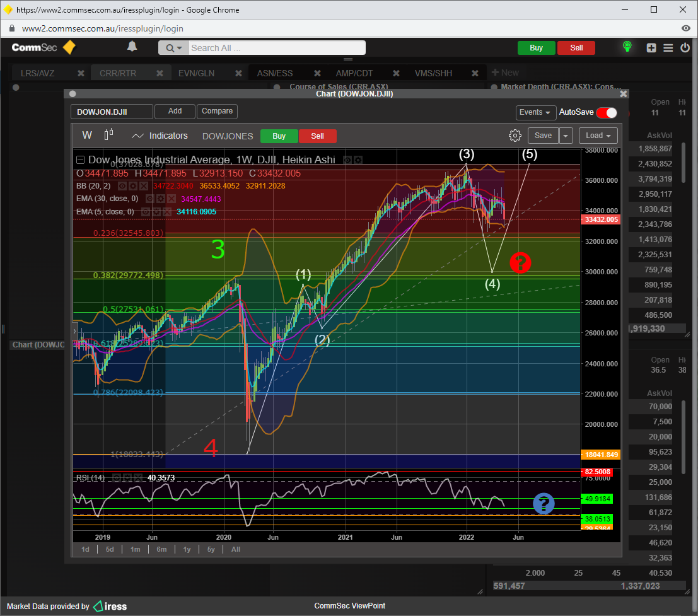Remove the EMA (30, close, 0) indicator
This screenshot has height=616, width=698.
click(170, 199)
